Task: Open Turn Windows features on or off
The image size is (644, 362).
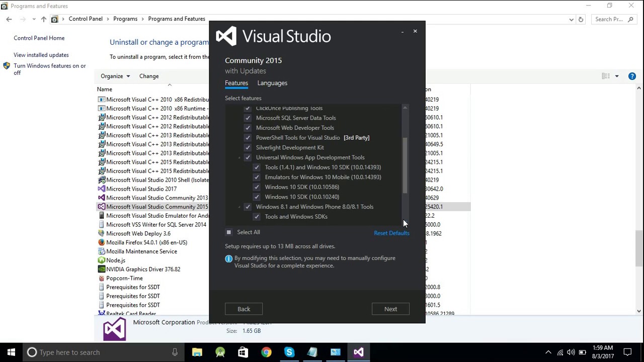Action: (x=49, y=69)
